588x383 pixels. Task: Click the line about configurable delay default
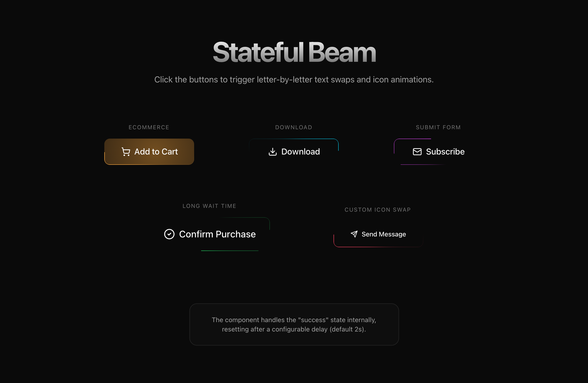tap(294, 329)
